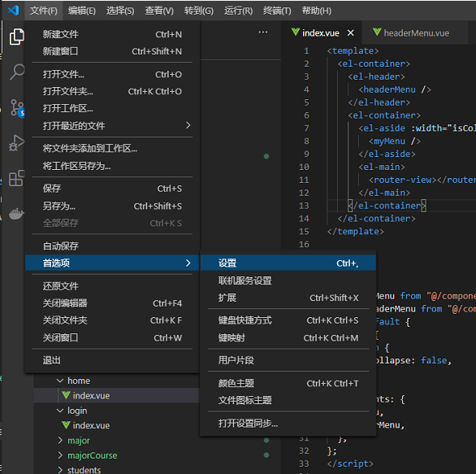Expand 打开最近的文件 submenu
This screenshot has width=476, height=474.
pos(112,125)
